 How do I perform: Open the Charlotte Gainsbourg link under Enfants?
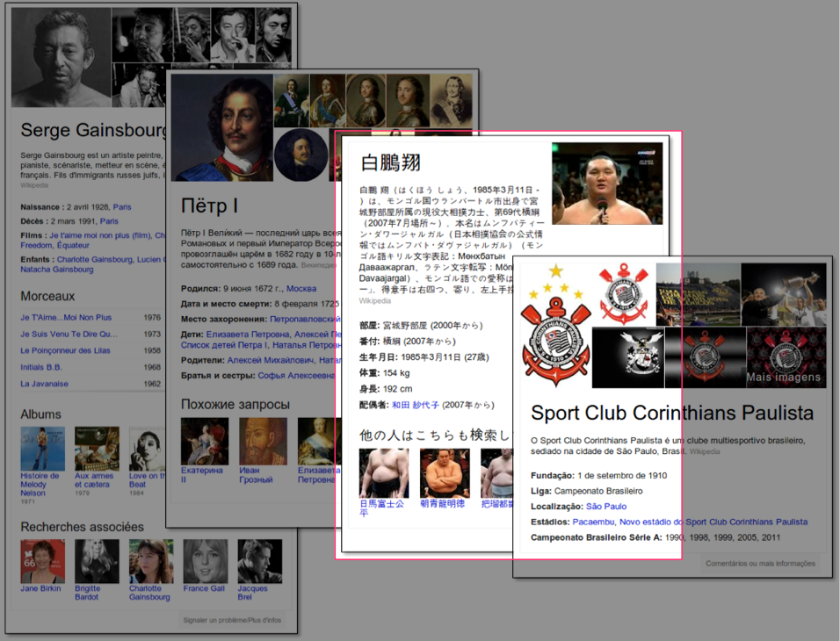coord(95,259)
